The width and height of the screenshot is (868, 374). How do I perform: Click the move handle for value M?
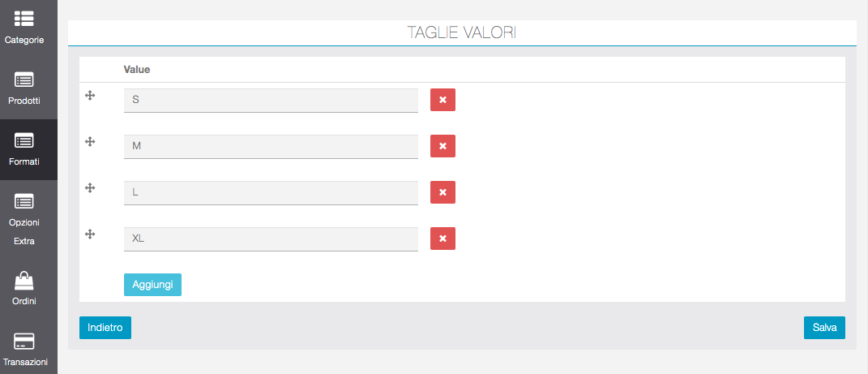click(91, 142)
